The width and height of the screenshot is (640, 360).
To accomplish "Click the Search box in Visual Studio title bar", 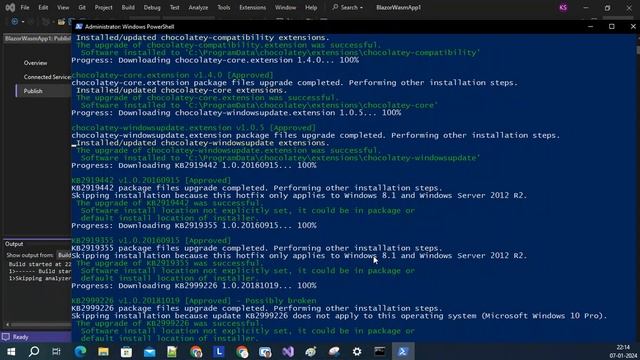I will pyautogui.click(x=347, y=7).
